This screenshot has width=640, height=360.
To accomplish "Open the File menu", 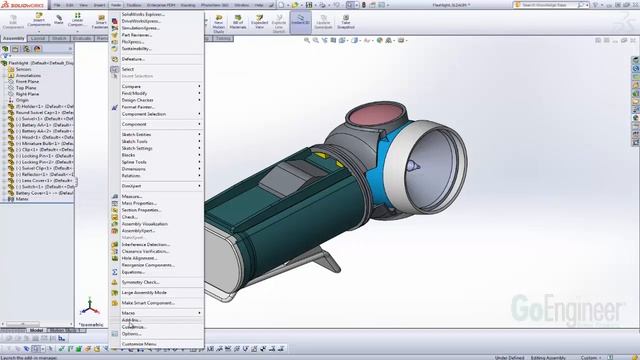I will 57,5.
